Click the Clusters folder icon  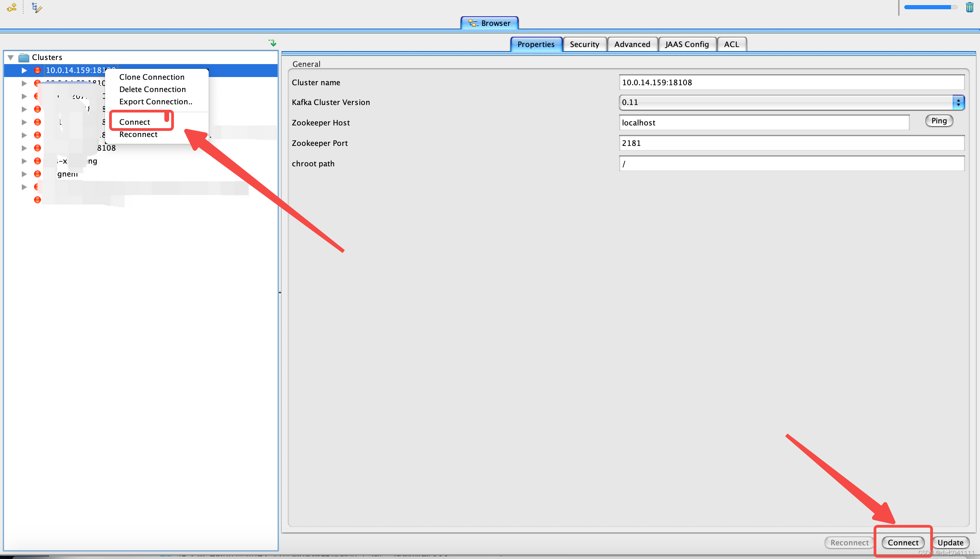coord(24,58)
